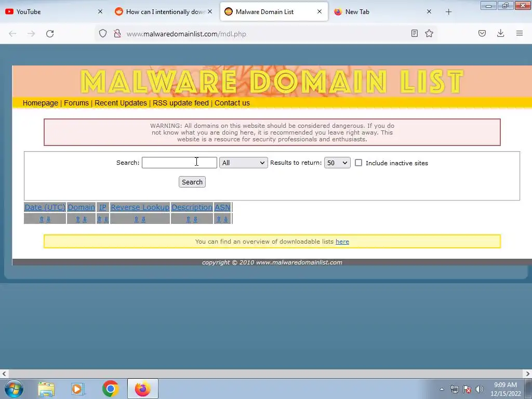
Task: Open the Firefox hamburger application menu
Action: tap(520, 33)
